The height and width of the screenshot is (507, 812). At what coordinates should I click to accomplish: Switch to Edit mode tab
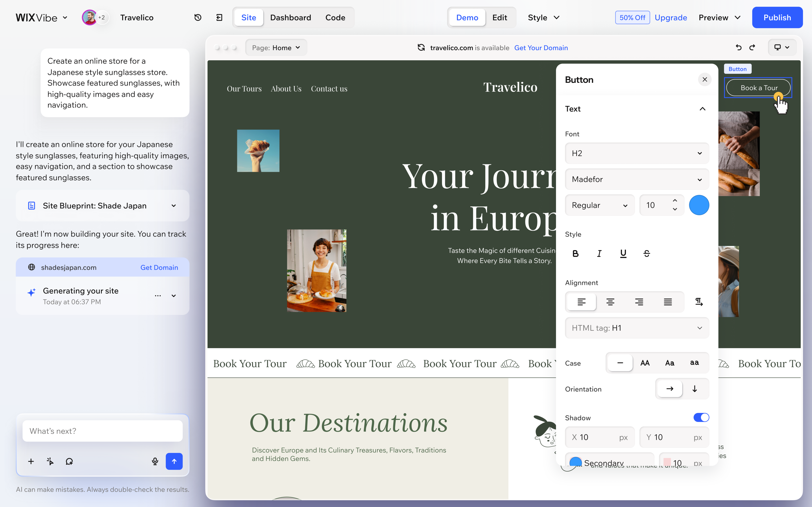(499, 17)
